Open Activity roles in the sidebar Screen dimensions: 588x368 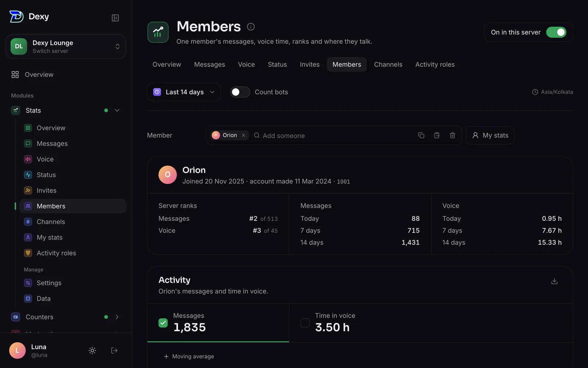pyautogui.click(x=73, y=253)
